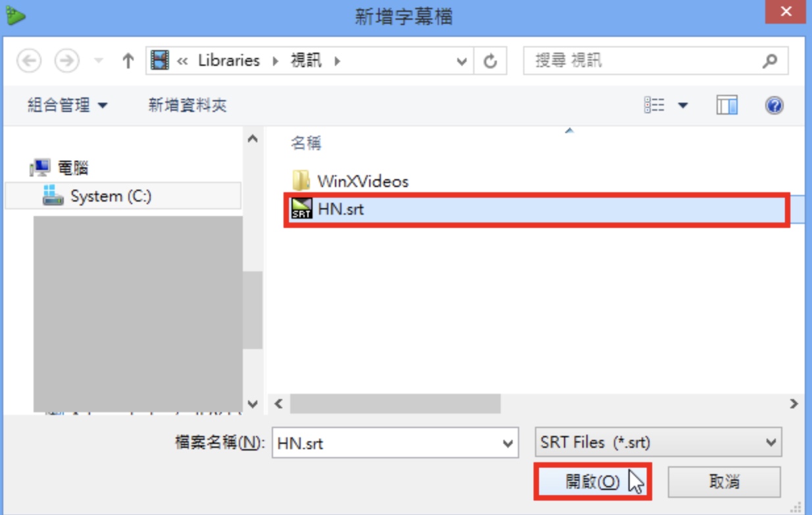This screenshot has width=812, height=515.
Task: Click the 取消 cancel button
Action: click(724, 482)
